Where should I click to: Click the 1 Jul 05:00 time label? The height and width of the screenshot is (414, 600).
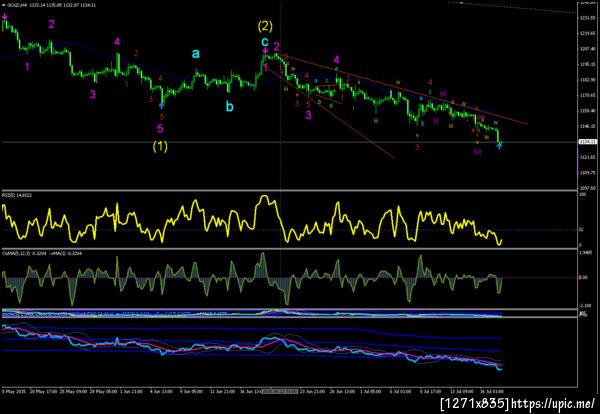click(370, 392)
